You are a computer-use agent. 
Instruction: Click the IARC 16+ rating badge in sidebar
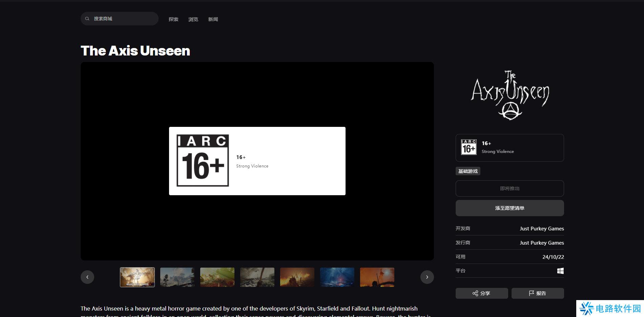click(x=469, y=147)
